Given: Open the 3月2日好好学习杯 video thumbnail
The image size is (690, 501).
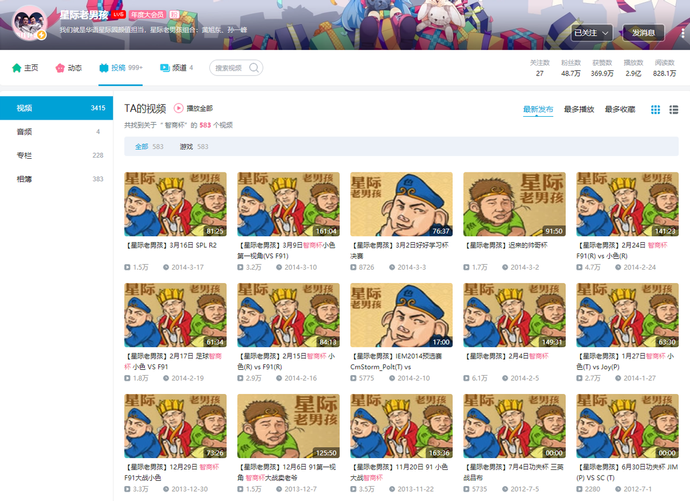Looking at the screenshot, I should coord(401,204).
